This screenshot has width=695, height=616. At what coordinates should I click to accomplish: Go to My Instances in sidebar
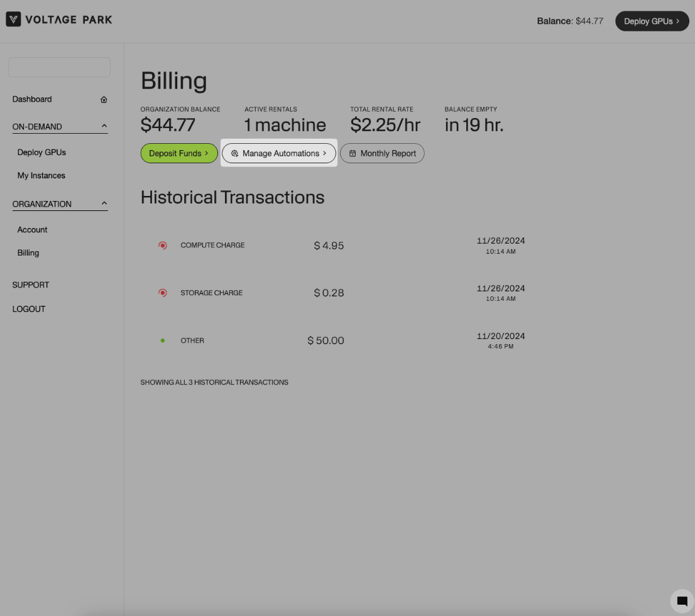point(41,175)
